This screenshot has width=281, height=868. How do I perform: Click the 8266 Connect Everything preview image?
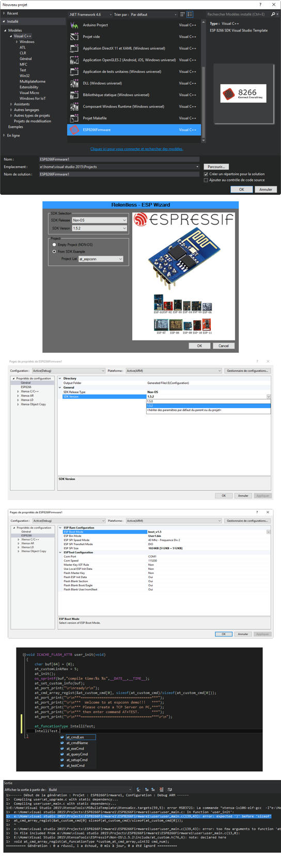click(x=243, y=94)
